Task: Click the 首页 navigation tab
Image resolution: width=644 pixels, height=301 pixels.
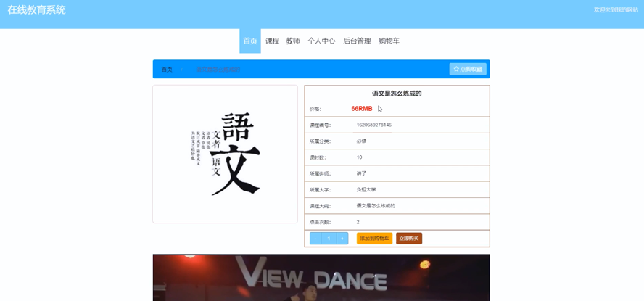Action: tap(250, 41)
